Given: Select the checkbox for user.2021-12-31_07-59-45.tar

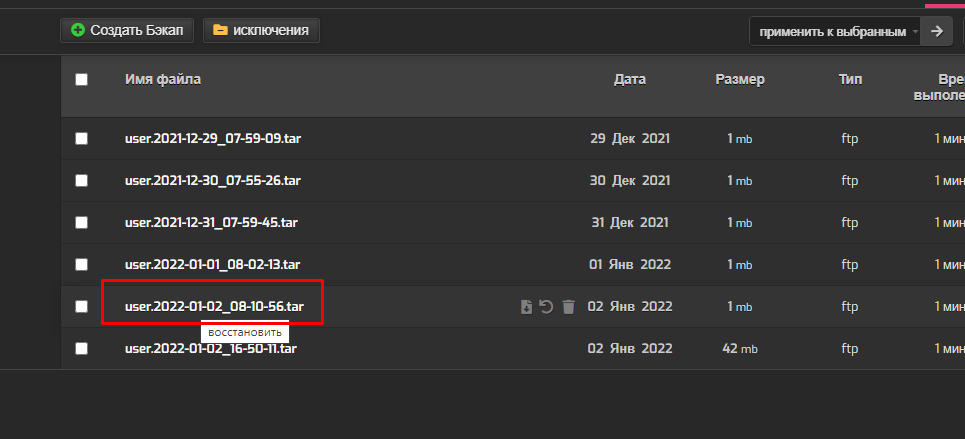Looking at the screenshot, I should tap(81, 222).
